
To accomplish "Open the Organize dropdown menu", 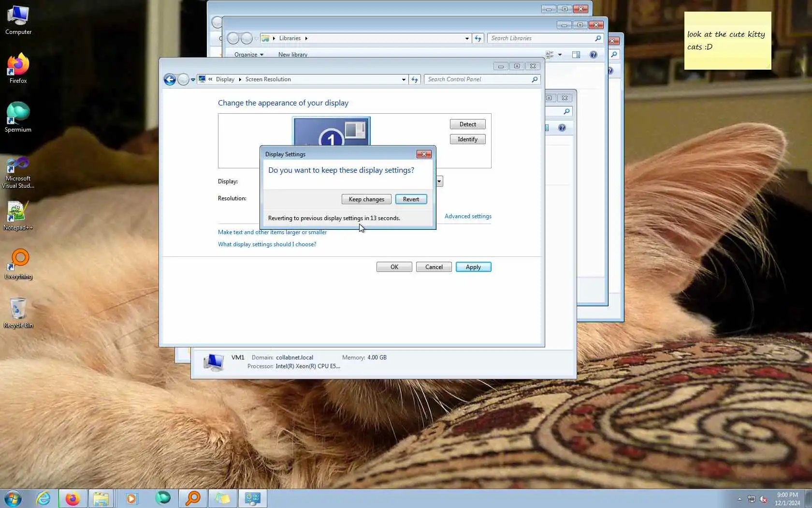I will 249,55.
